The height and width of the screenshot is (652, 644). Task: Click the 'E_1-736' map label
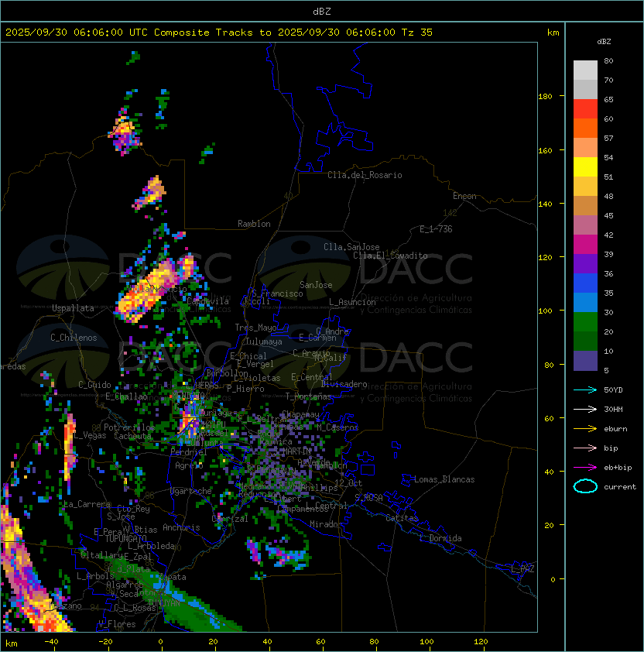tap(436, 229)
